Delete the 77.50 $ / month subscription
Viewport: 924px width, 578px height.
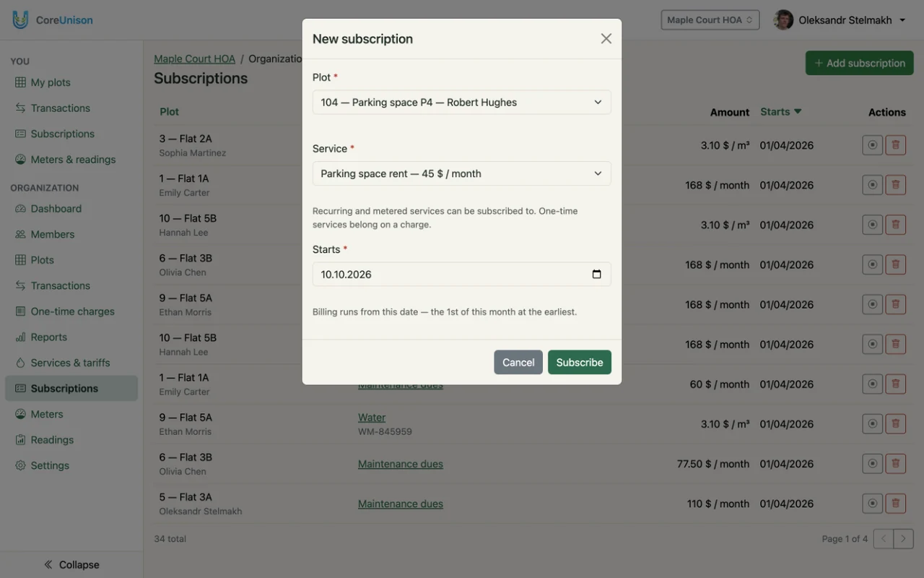click(896, 464)
